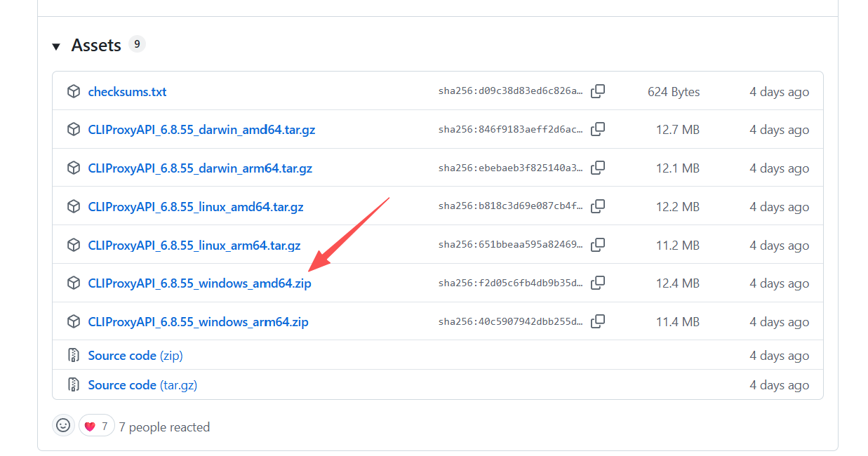This screenshot has height=456, width=868.
Task: Select hash text sha256:651bbeaa595a82469…
Action: tap(511, 246)
